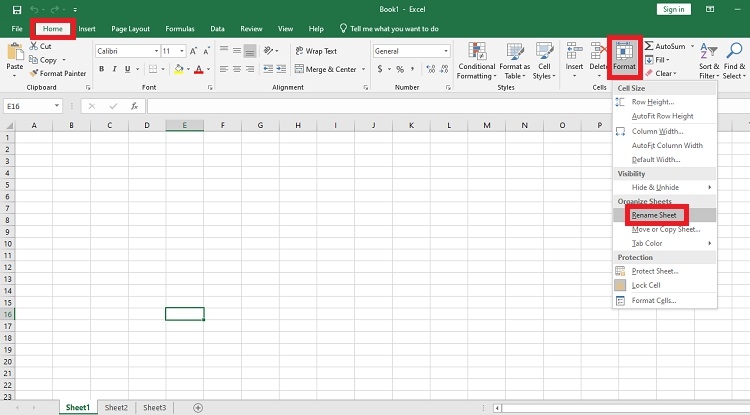Click Merge & Center button
This screenshot has height=415, width=750.
click(x=326, y=69)
